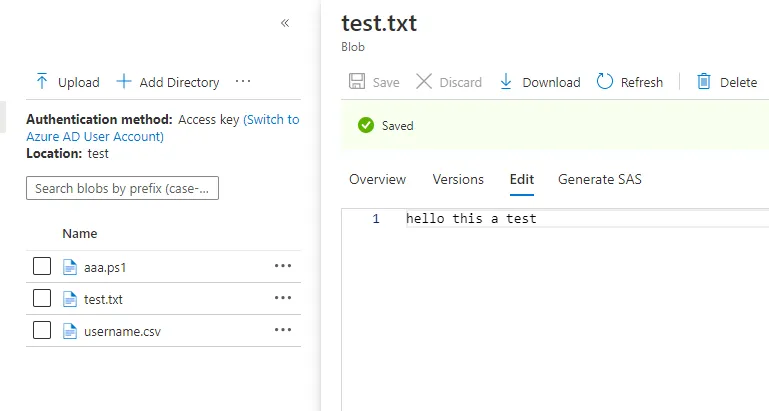
Task: Collapse the blob list panel
Action: pyautogui.click(x=285, y=23)
